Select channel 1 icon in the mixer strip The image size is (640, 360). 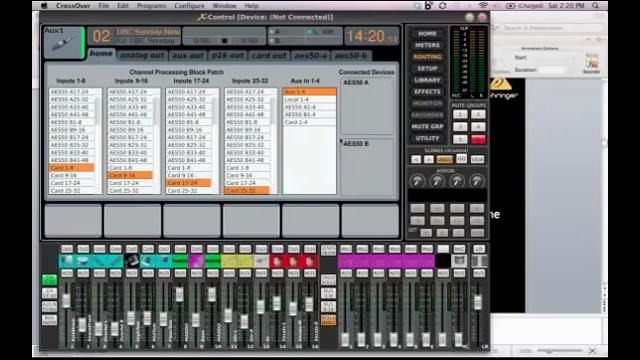(x=67, y=261)
